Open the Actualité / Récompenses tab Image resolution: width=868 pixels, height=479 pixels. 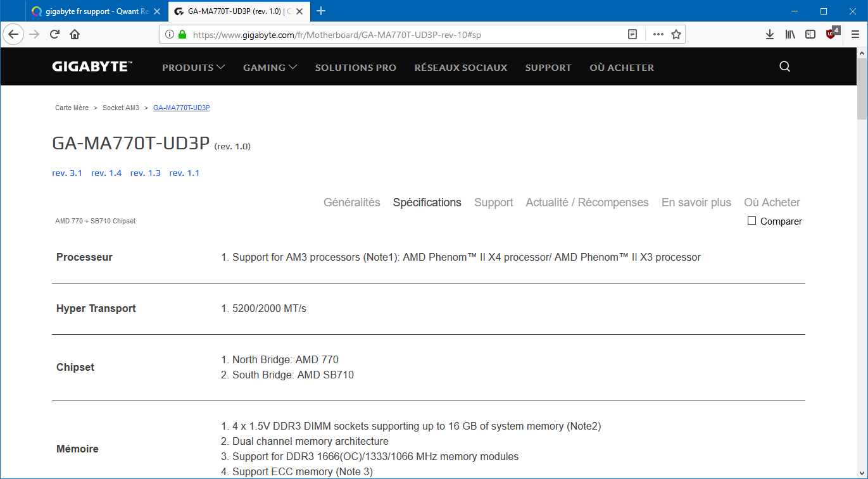pos(588,202)
